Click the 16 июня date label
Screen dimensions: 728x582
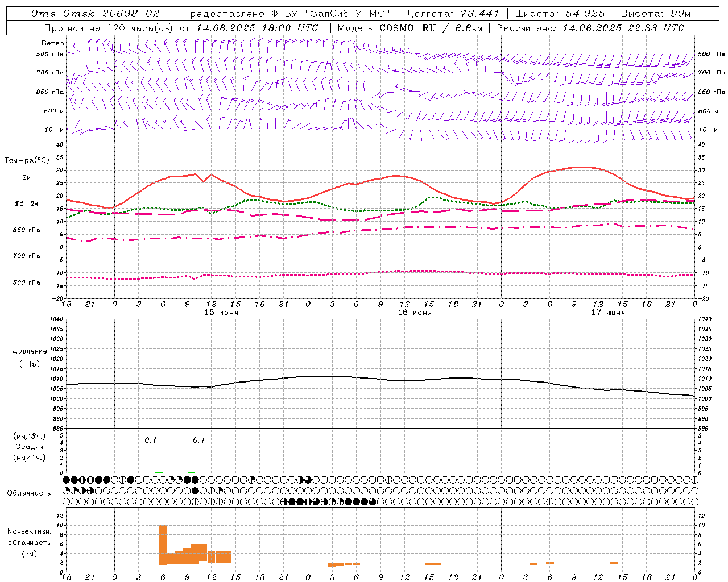(x=415, y=313)
